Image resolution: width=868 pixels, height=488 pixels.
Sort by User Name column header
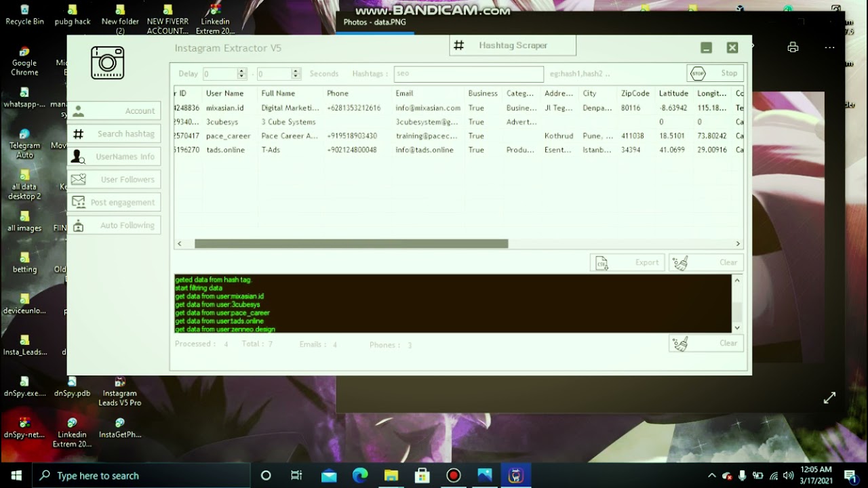coord(225,94)
